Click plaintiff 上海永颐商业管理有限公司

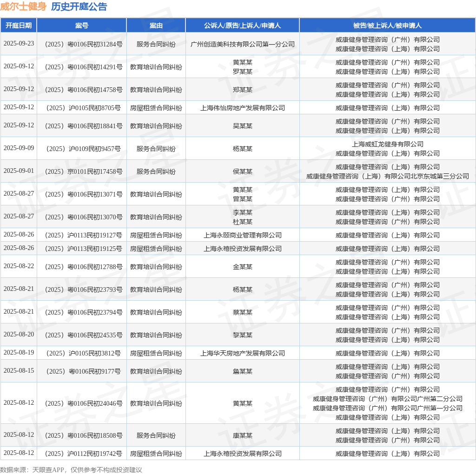[243, 235]
